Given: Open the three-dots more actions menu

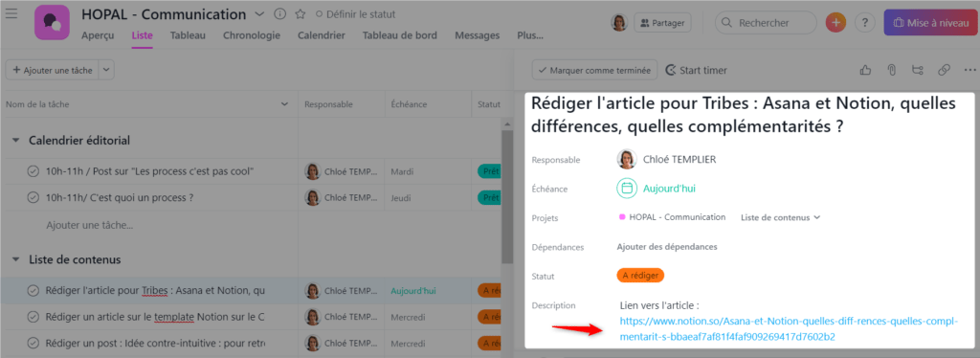Looking at the screenshot, I should click(x=970, y=70).
